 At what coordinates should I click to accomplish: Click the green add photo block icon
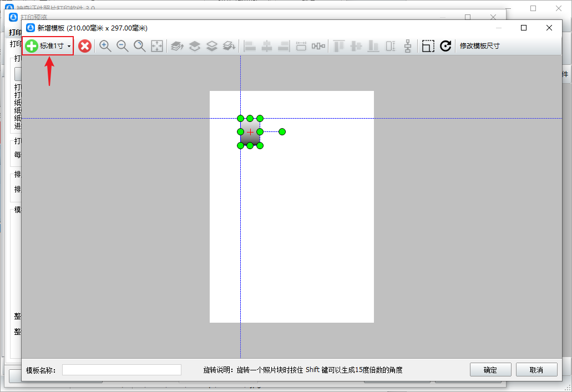32,46
